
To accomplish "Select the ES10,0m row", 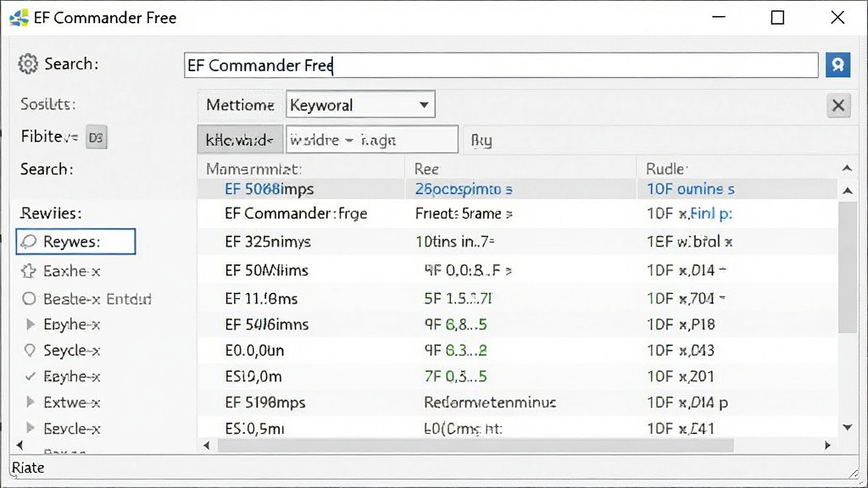I will point(517,376).
